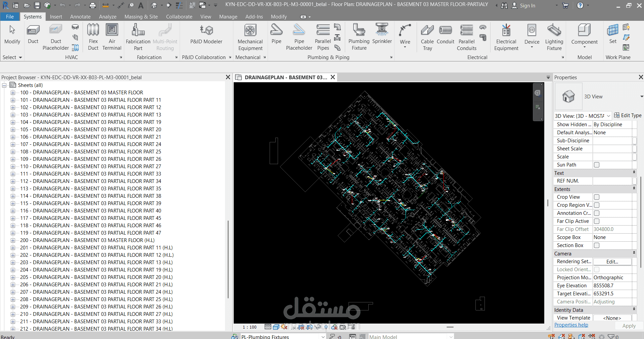Click the 1 : 100 view scale
Viewport: 644px width, 339px height.
click(x=249, y=327)
